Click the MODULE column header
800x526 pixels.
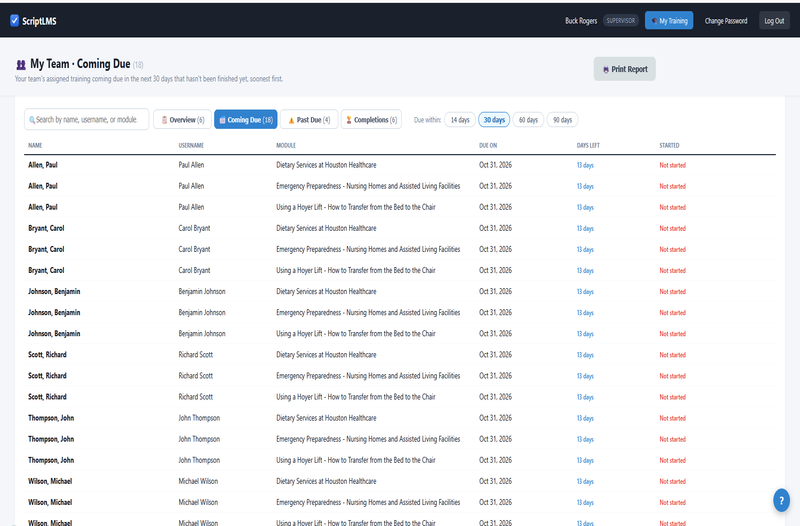tap(286, 145)
